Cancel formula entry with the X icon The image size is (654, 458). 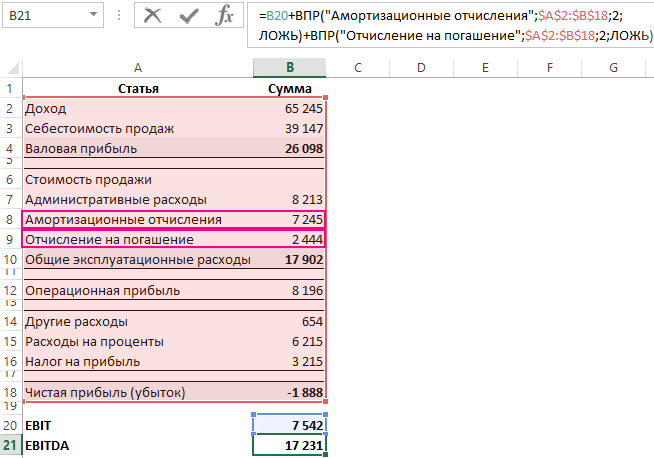coord(153,15)
